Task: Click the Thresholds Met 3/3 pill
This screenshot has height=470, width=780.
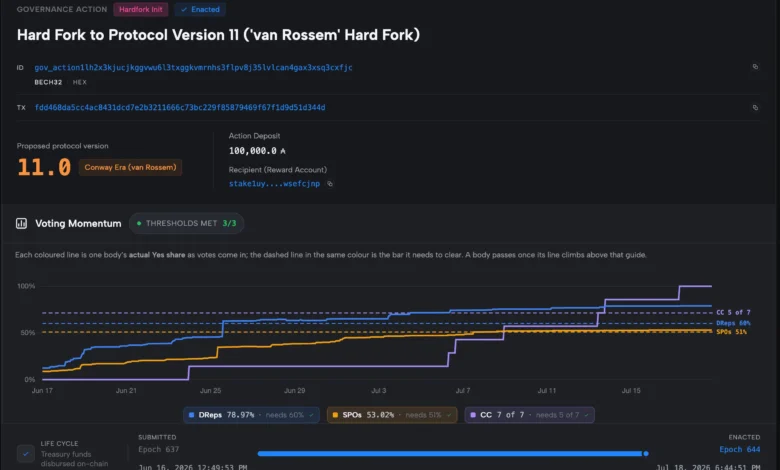Action: click(187, 223)
